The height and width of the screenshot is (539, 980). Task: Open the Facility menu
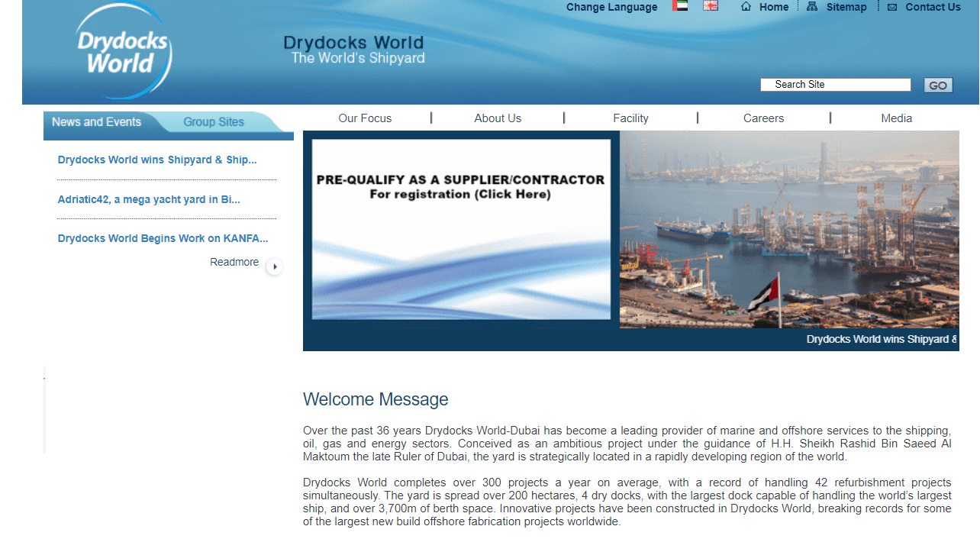(630, 118)
